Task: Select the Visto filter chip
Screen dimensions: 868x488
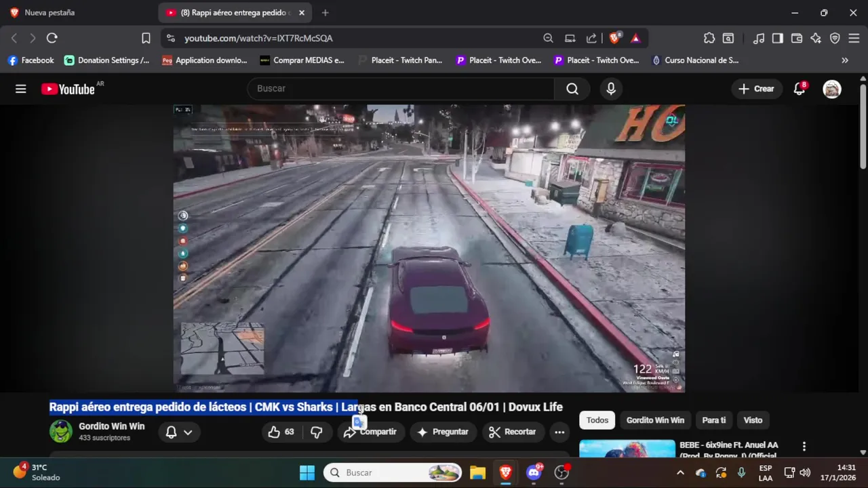Action: coord(753,420)
